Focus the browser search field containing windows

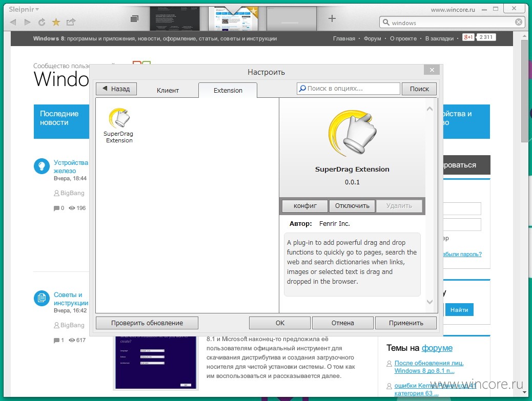point(451,23)
